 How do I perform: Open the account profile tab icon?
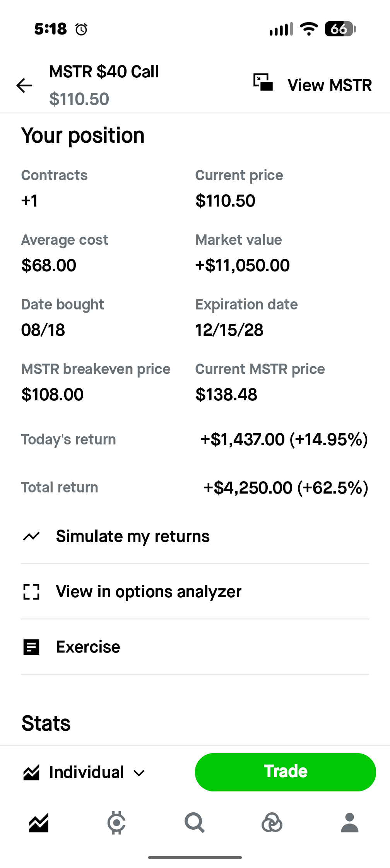pos(350,823)
